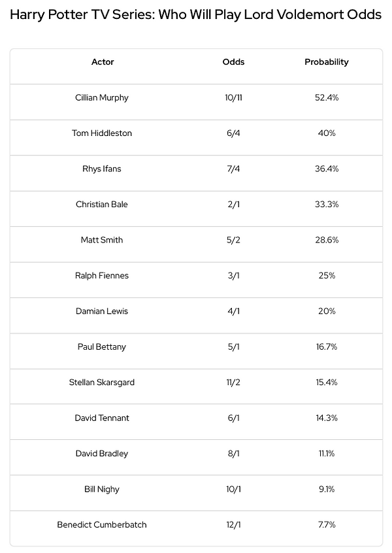Image resolution: width=392 pixels, height=553 pixels.
Task: Click Benedict Cumberbatch's 12/1 odds
Action: pyautogui.click(x=233, y=525)
